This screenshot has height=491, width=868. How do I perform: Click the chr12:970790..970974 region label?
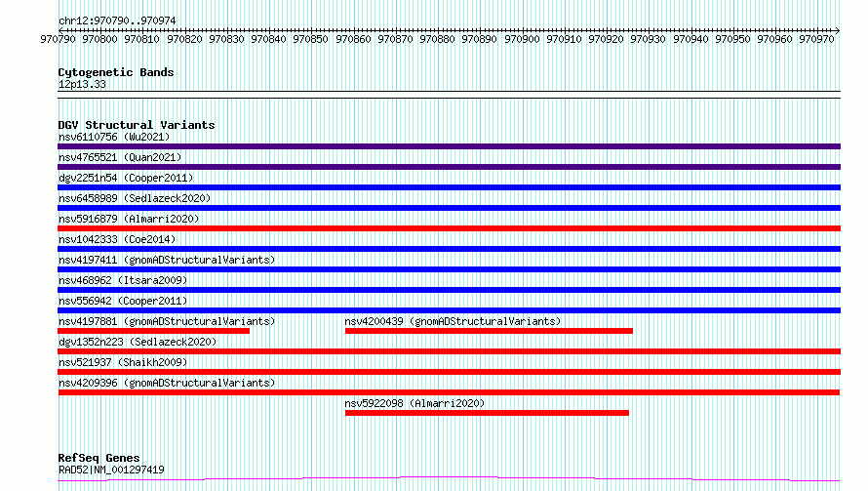(x=117, y=21)
